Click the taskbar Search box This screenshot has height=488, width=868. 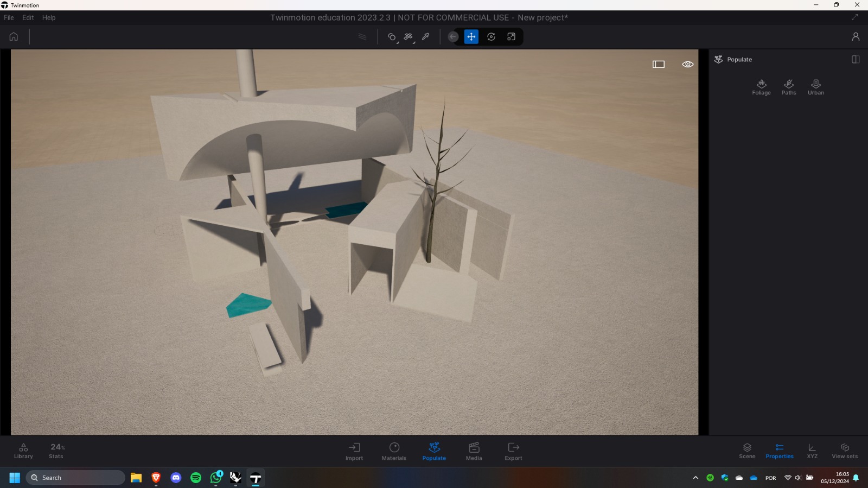tap(75, 478)
